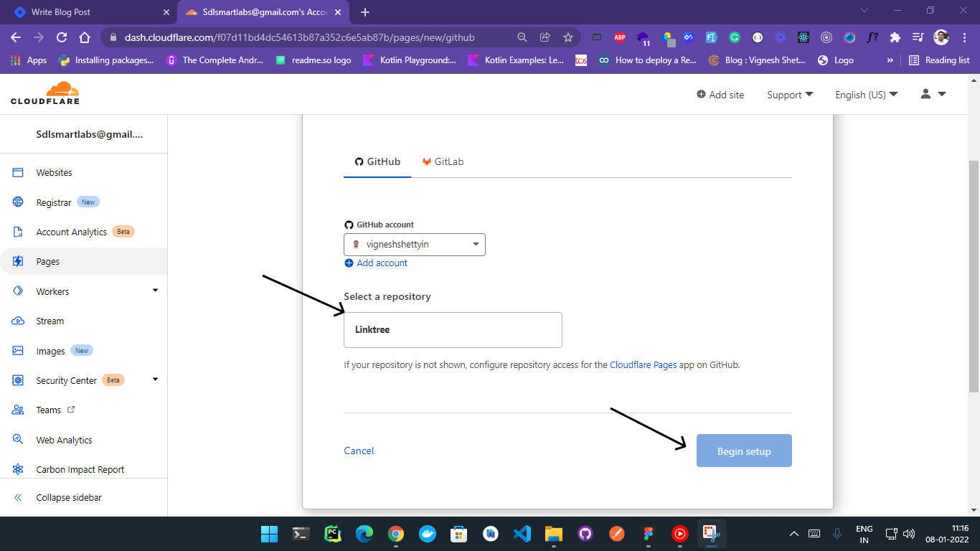The image size is (980, 551).
Task: Open Kotlin Playground bookmark
Action: [x=410, y=60]
